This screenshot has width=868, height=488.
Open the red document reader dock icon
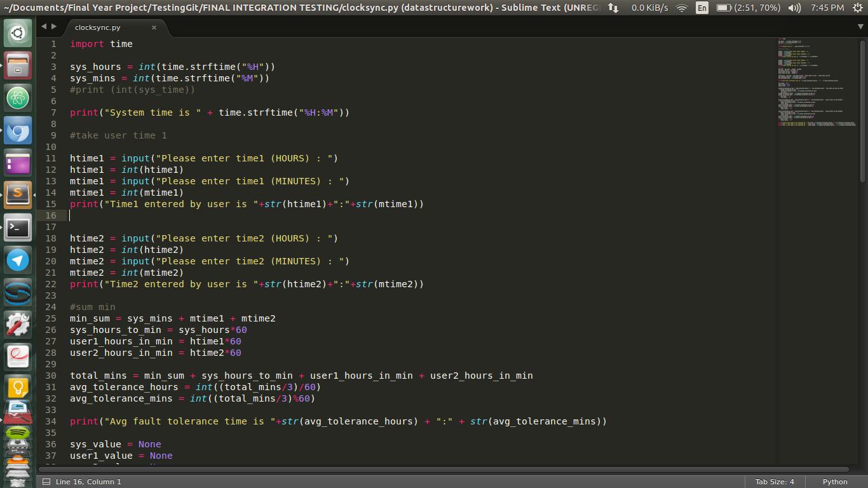click(18, 357)
